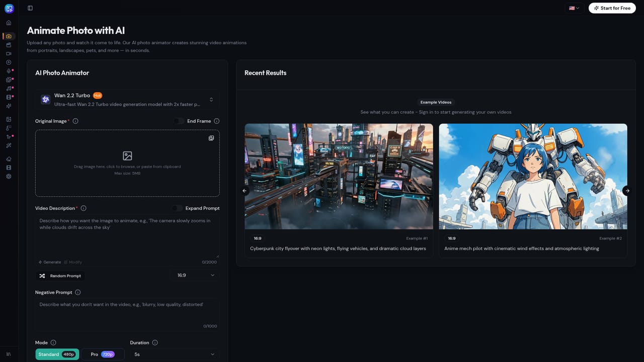The height and width of the screenshot is (362, 644).
Task: Show info for Original Image
Action: click(75, 121)
